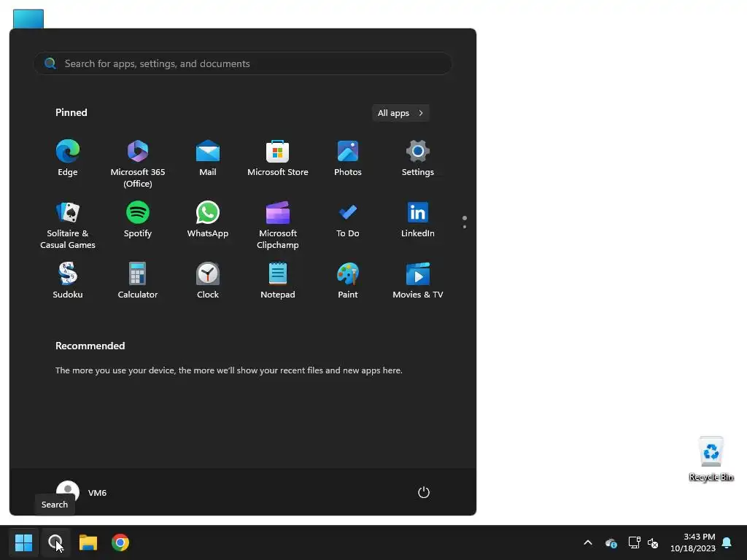Open the To Do app
This screenshot has height=560, width=747.
coord(348,220)
